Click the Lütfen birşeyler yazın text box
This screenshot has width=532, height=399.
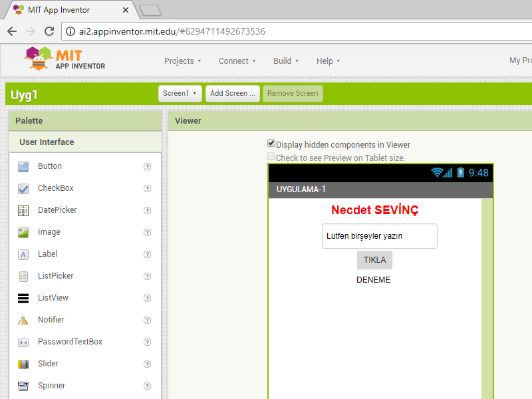pyautogui.click(x=379, y=236)
